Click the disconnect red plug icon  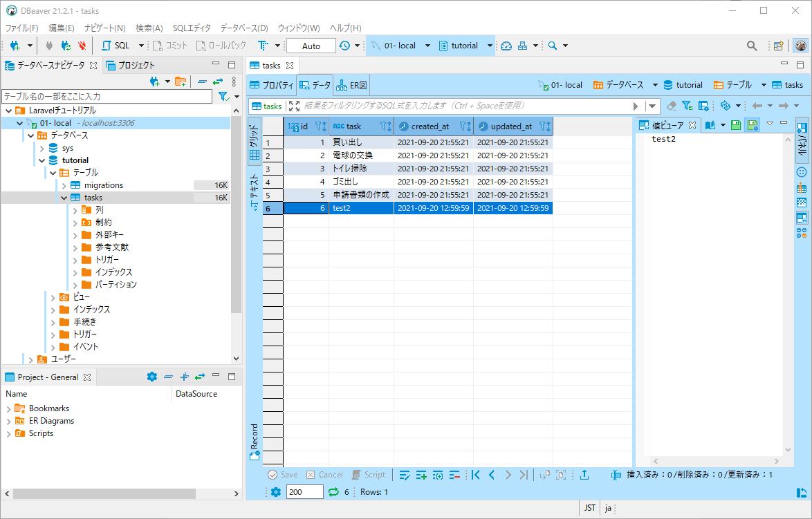coord(82,46)
